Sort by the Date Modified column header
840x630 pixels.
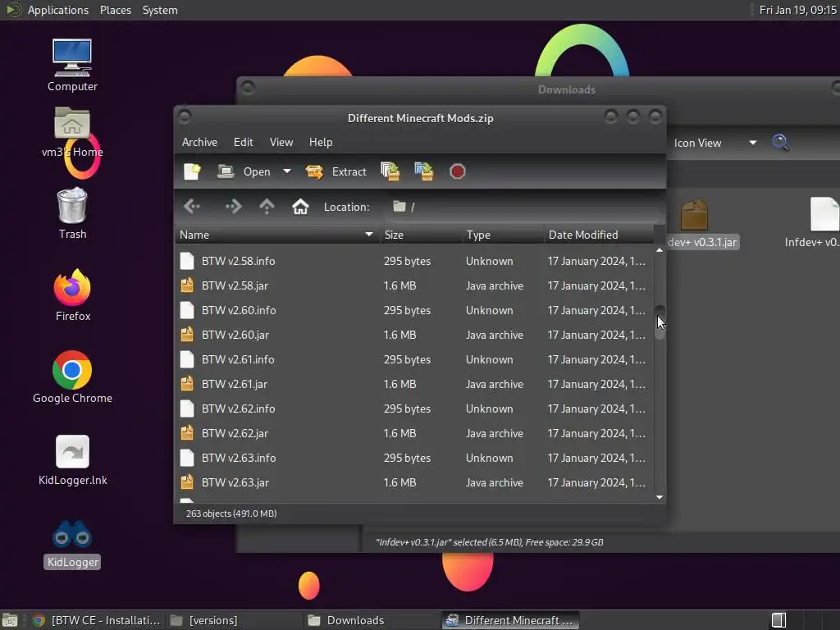point(599,235)
